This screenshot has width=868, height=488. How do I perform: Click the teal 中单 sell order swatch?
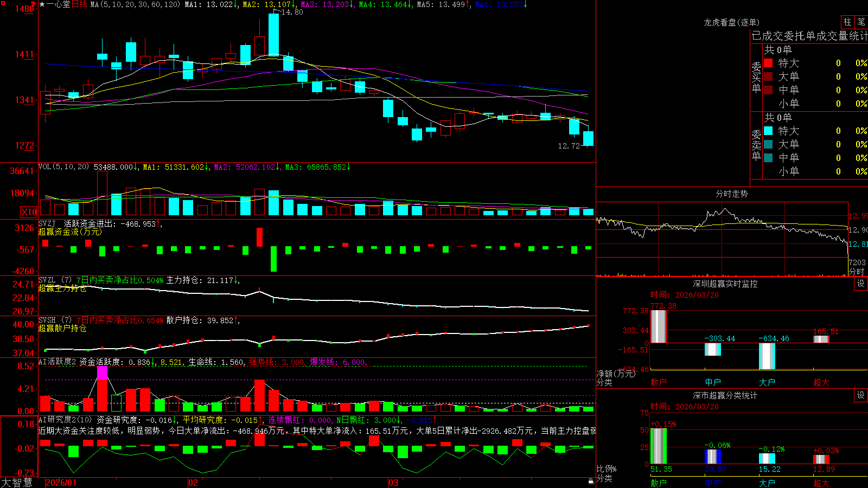click(768, 158)
